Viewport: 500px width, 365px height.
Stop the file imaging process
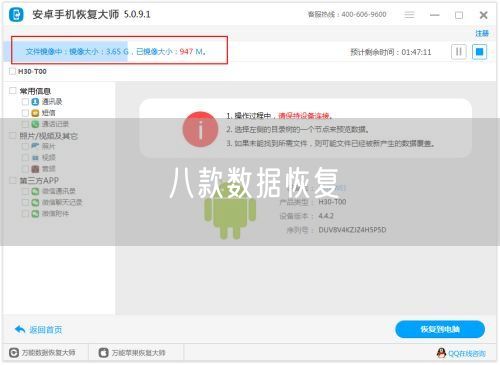point(479,52)
